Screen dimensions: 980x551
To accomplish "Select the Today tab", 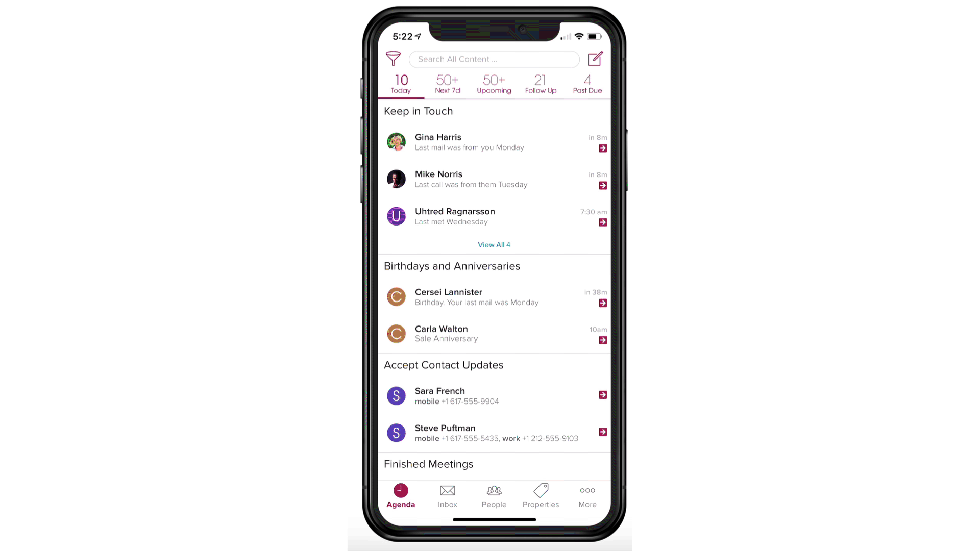I will pyautogui.click(x=401, y=84).
